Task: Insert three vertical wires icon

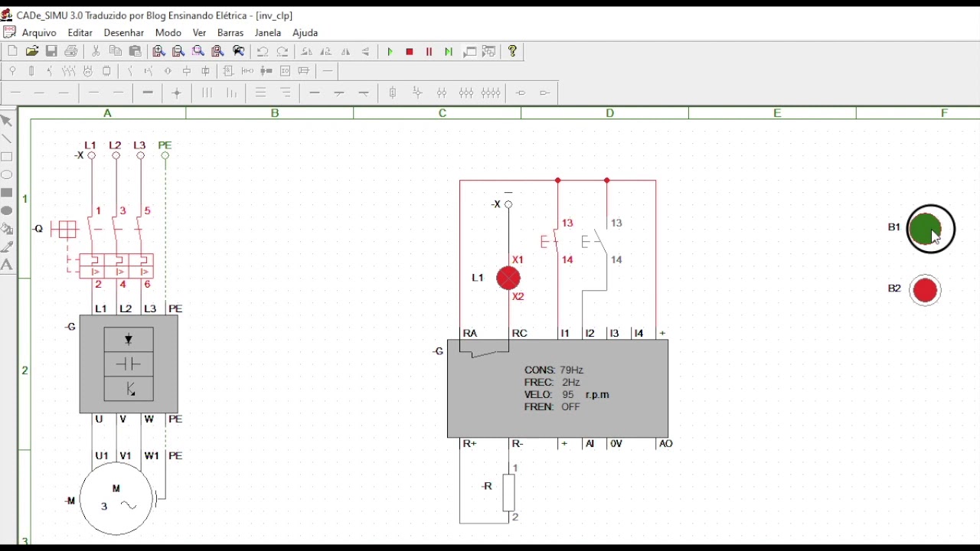Action: (207, 93)
